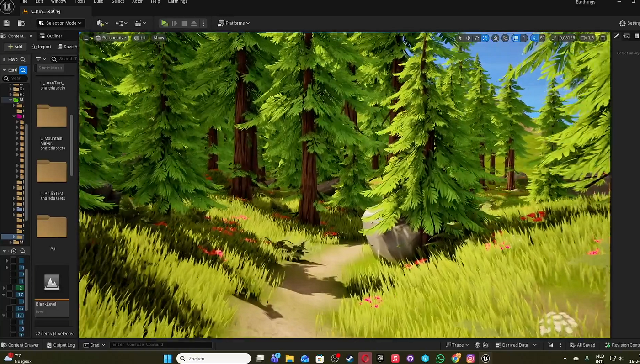640x364 pixels.
Task: Open the Actor menu
Action: [137, 2]
